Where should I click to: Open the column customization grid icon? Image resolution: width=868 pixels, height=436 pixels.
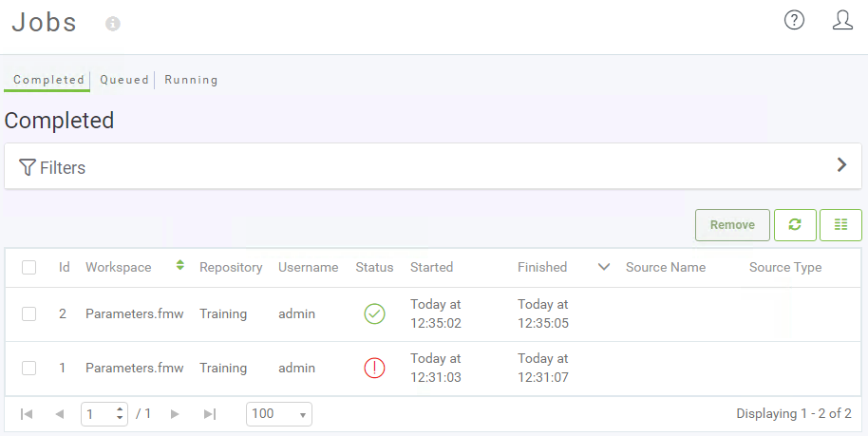pos(840,224)
